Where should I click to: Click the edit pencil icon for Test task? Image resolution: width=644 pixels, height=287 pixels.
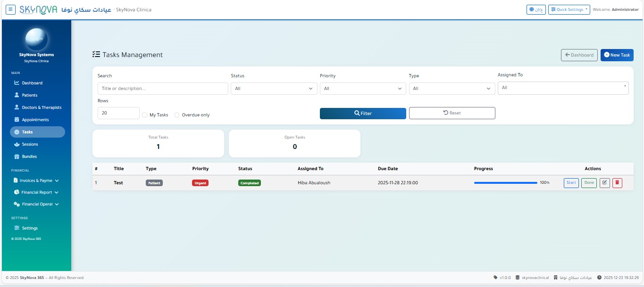(604, 183)
